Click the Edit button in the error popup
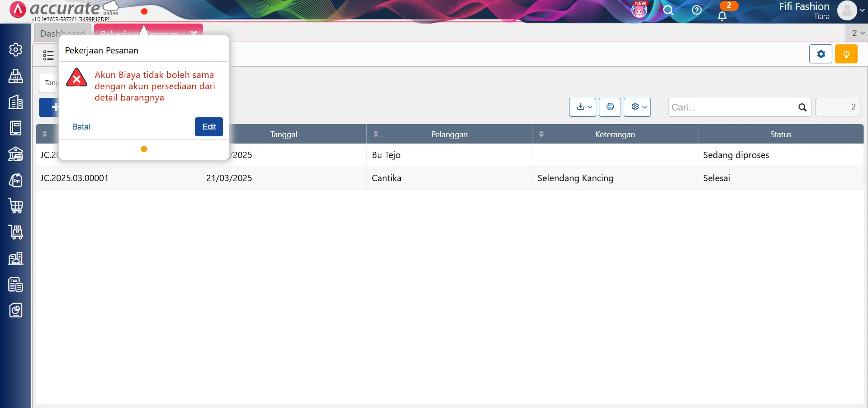Image resolution: width=868 pixels, height=408 pixels. point(209,127)
